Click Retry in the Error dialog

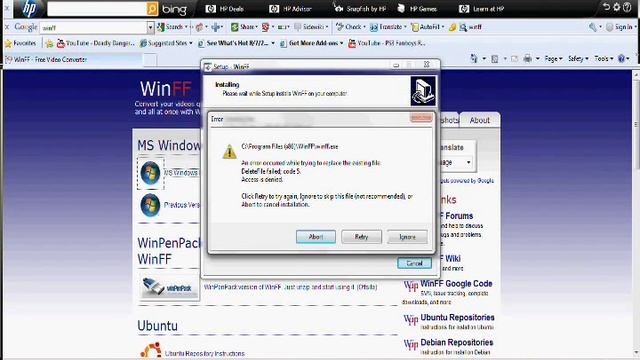pos(361,237)
